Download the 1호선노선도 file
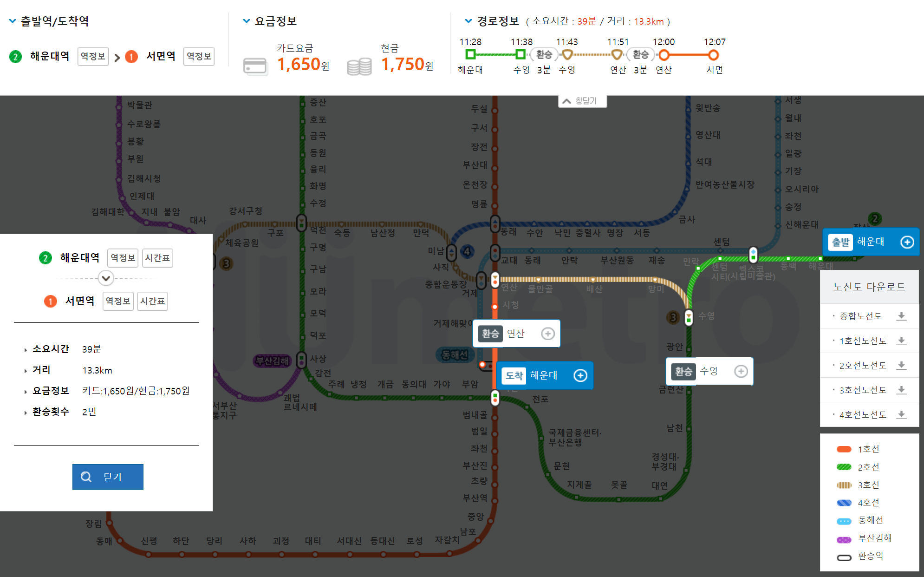The height and width of the screenshot is (577, 924). coord(901,341)
